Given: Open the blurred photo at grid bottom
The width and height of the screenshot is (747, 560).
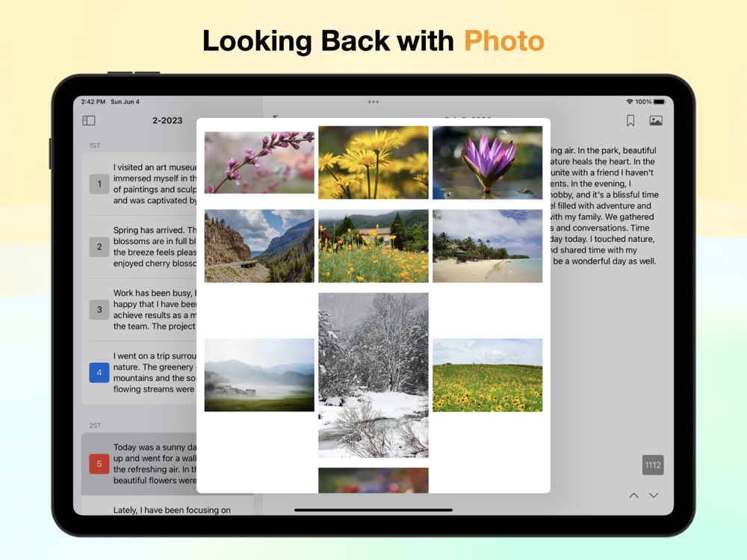Looking at the screenshot, I should click(373, 480).
